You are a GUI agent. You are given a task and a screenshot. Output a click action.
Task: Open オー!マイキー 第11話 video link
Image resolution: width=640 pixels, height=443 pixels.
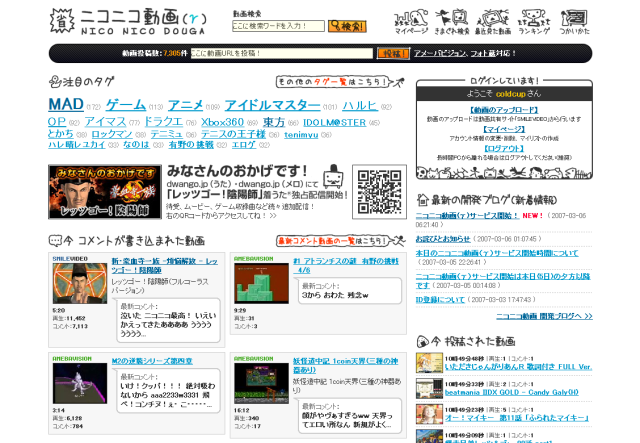(517, 418)
